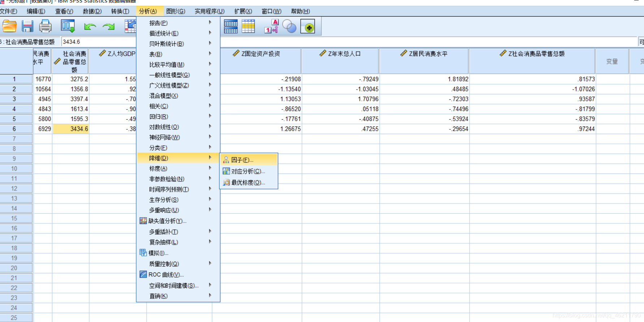Redo the last undone action
The width and height of the screenshot is (644, 322).
pyautogui.click(x=108, y=26)
